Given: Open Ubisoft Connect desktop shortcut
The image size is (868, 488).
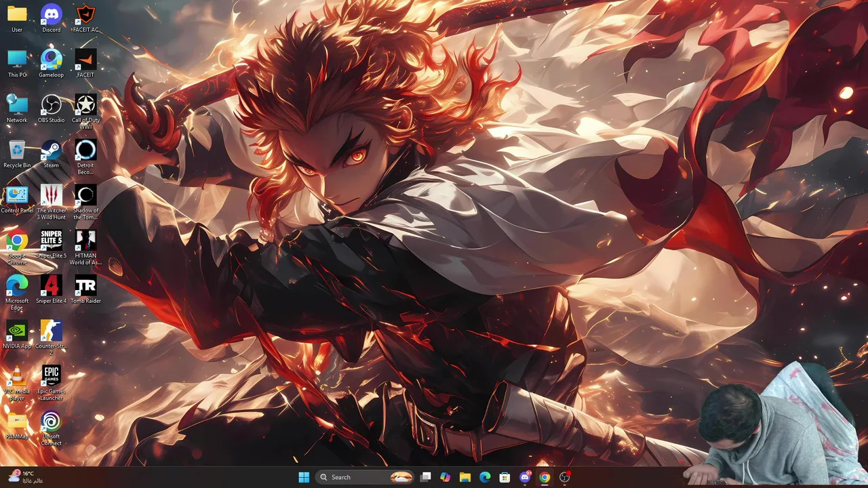Looking at the screenshot, I should click(x=51, y=429).
